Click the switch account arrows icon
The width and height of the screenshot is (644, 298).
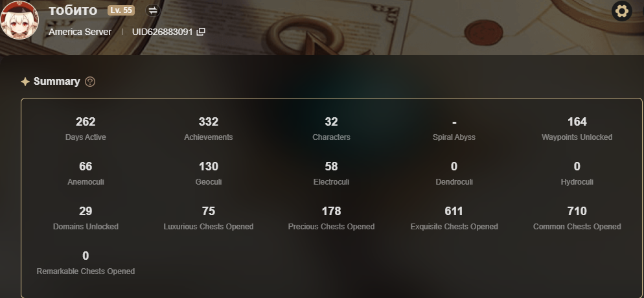pos(153,10)
